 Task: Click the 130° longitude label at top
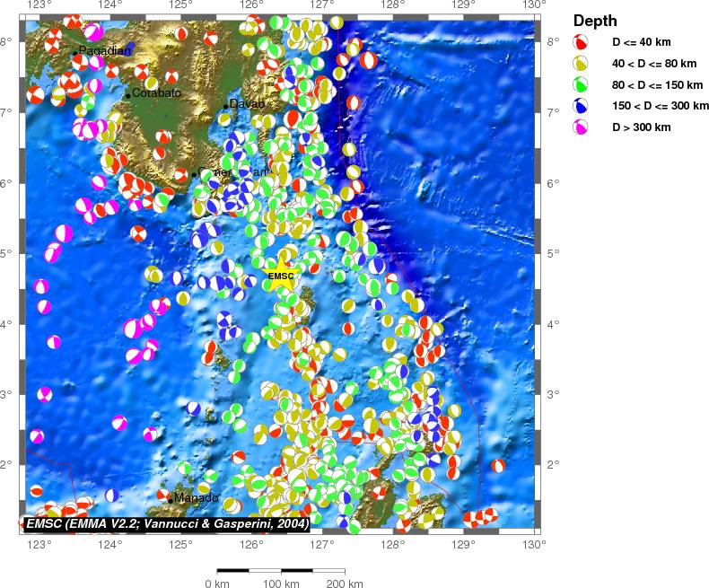[534, 4]
